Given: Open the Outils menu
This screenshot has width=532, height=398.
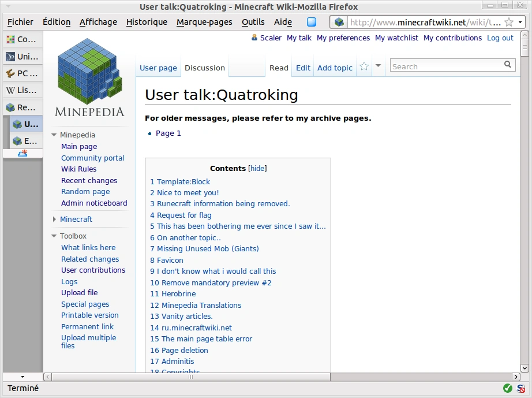Looking at the screenshot, I should click(x=253, y=22).
